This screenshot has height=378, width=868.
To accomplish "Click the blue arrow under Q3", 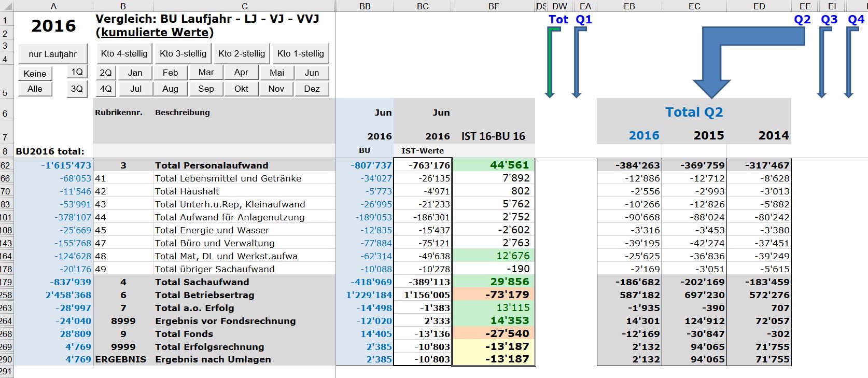I will [822, 62].
